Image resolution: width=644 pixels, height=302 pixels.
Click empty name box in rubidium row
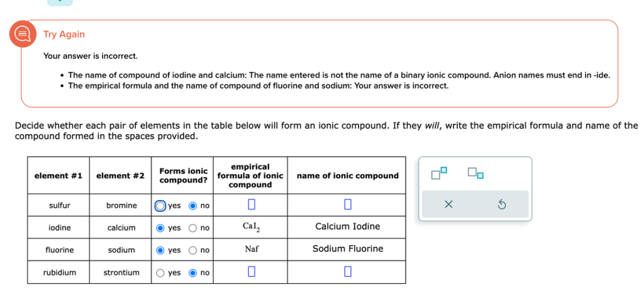pyautogui.click(x=347, y=272)
